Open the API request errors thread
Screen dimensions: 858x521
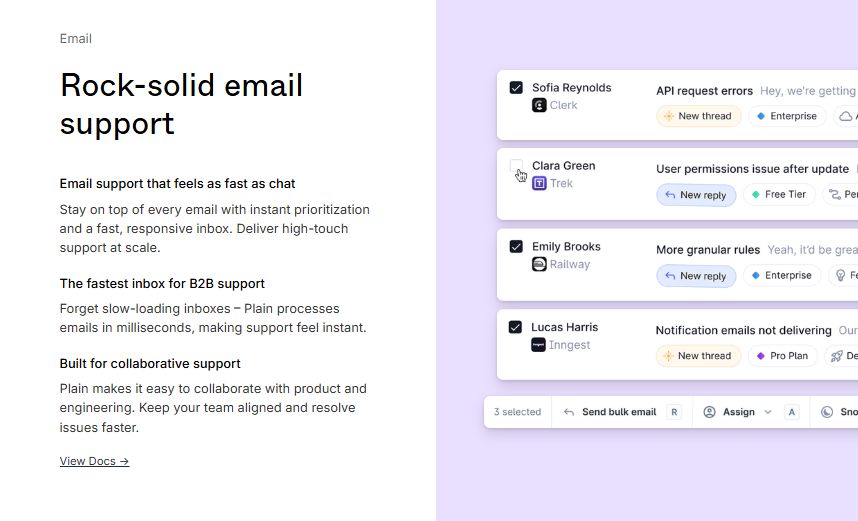704,91
